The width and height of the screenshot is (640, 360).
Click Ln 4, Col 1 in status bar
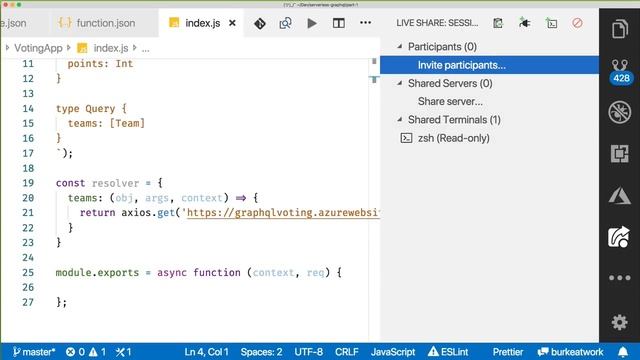tap(207, 352)
